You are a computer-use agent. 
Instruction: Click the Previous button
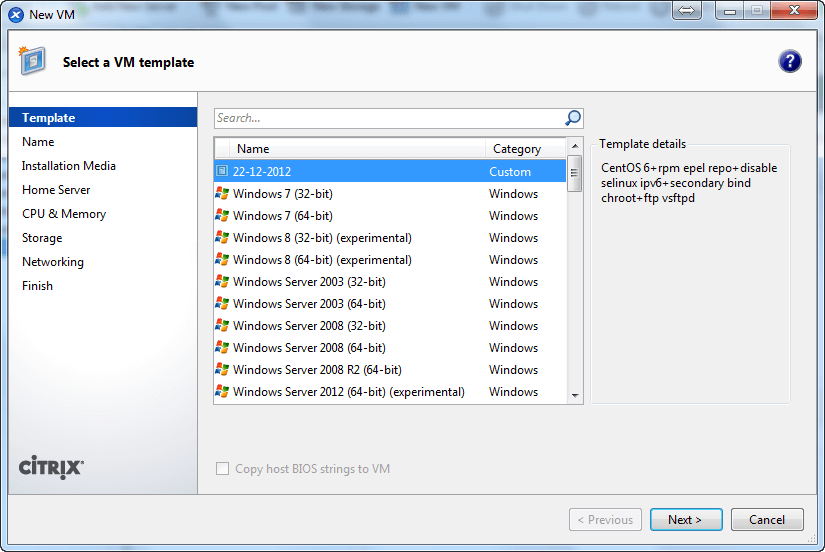pyautogui.click(x=605, y=520)
